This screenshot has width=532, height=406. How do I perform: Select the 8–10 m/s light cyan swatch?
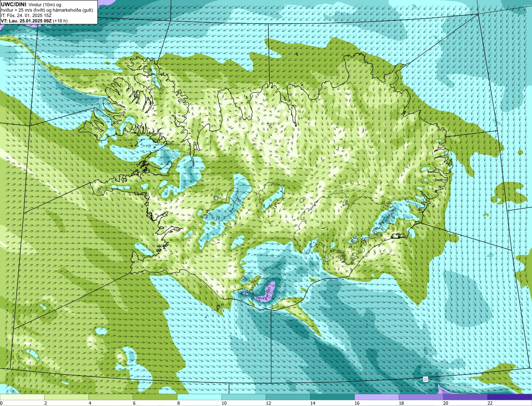[199, 397]
